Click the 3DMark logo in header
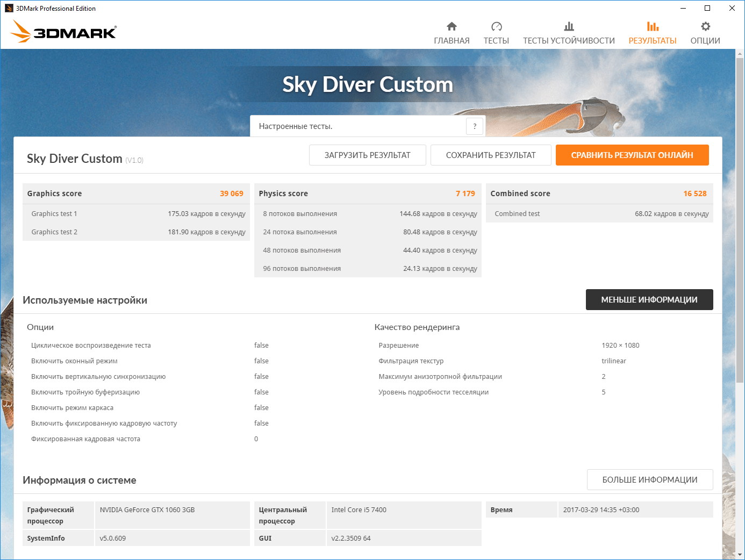 click(x=63, y=32)
